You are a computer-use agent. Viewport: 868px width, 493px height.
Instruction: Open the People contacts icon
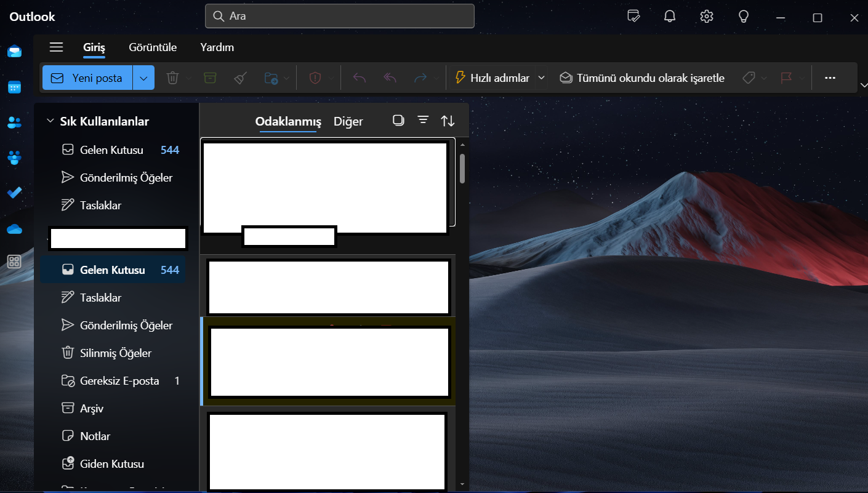pyautogui.click(x=14, y=122)
